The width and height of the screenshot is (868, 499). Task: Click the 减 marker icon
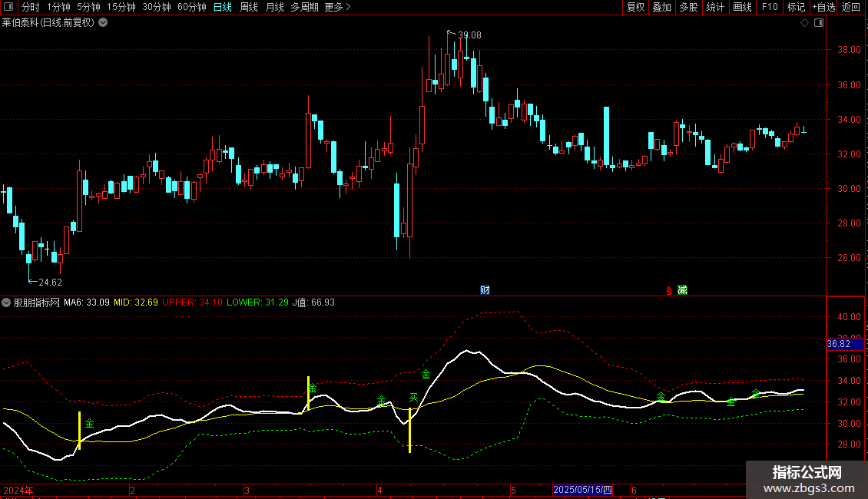coord(683,290)
